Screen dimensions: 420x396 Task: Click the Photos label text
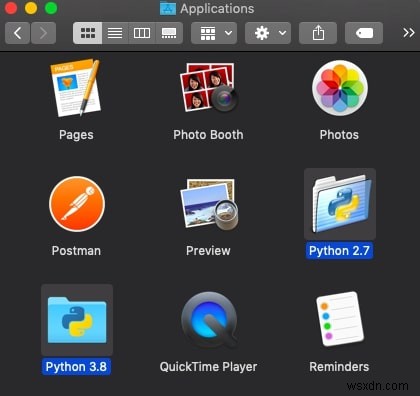(339, 135)
